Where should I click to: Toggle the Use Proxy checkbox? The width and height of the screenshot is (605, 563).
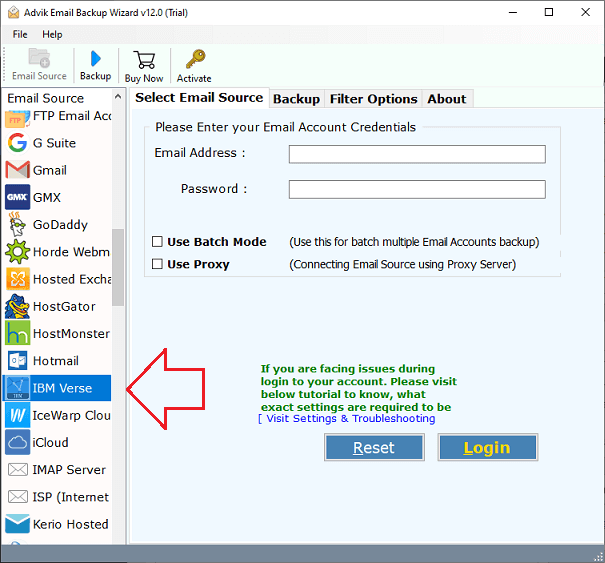(x=158, y=265)
